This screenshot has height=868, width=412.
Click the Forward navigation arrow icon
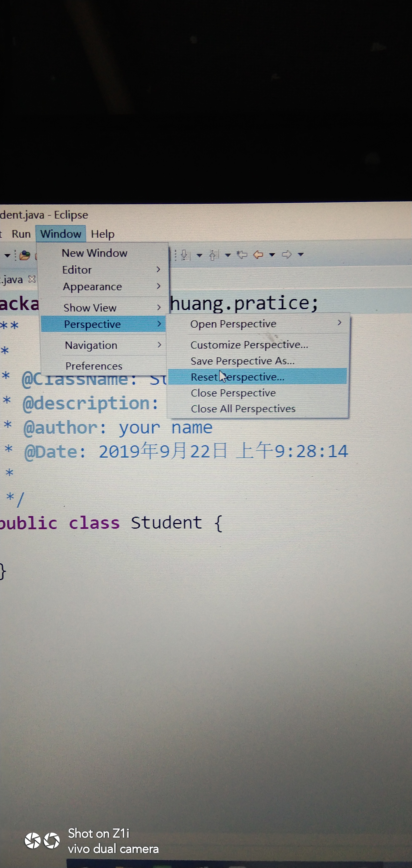pos(287,254)
